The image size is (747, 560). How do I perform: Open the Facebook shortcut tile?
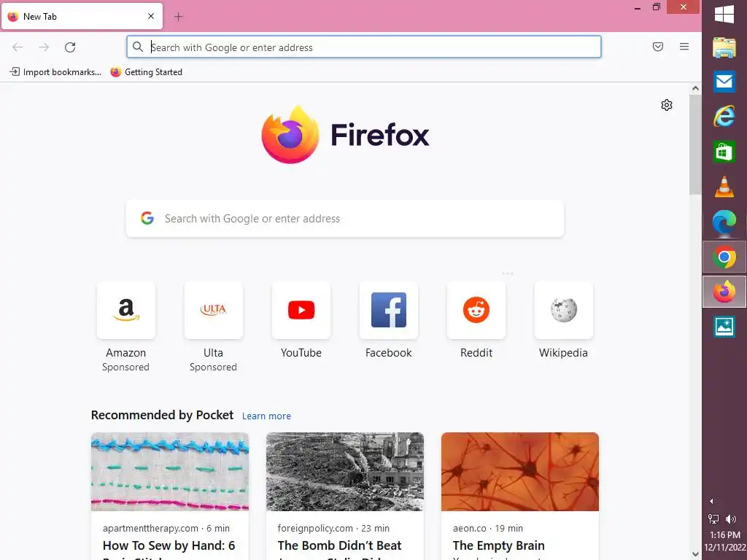389,310
